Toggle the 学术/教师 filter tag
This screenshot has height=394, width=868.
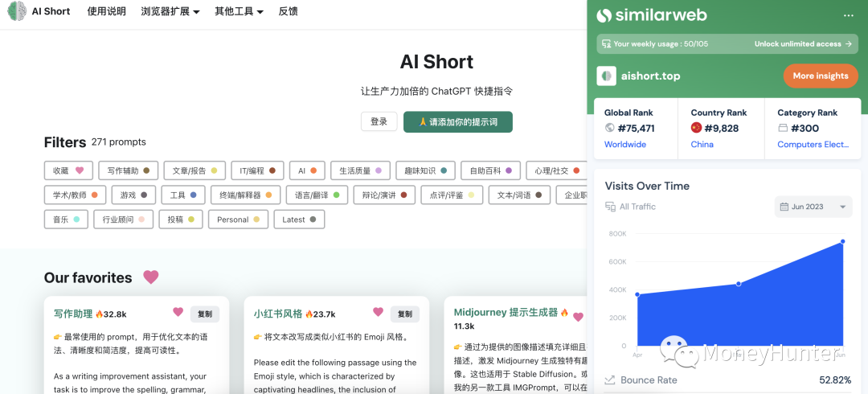(75, 195)
